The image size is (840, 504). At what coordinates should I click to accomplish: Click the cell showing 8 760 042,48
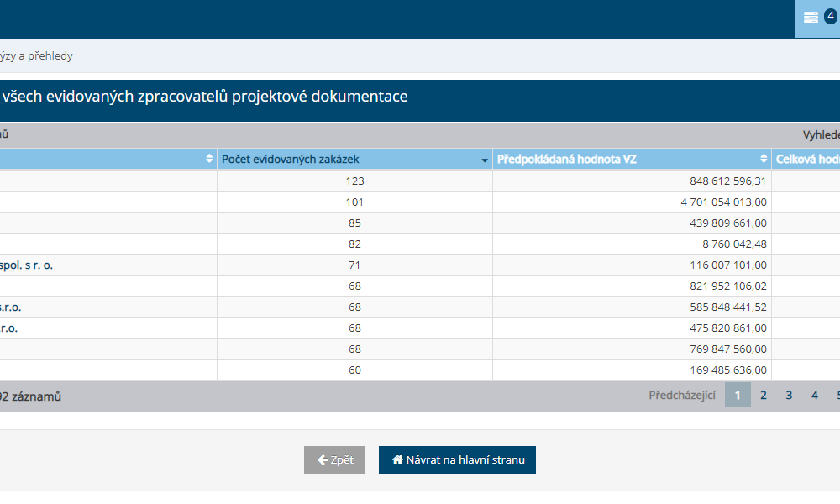click(732, 244)
